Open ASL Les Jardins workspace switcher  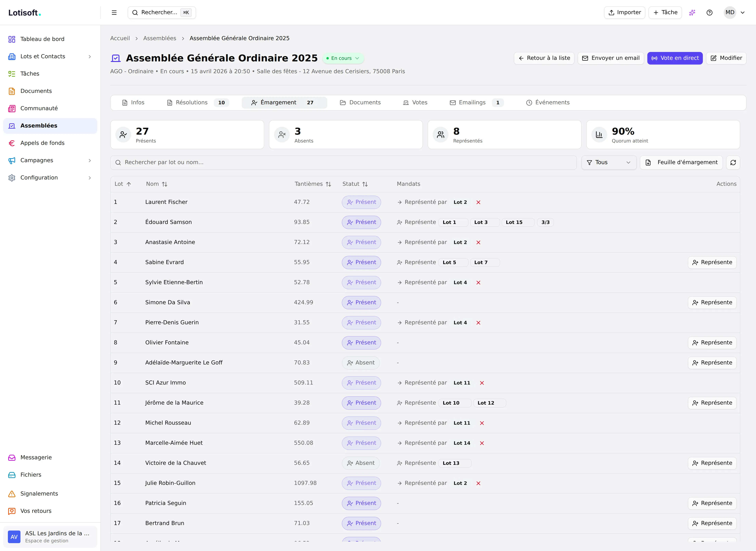pyautogui.click(x=50, y=537)
